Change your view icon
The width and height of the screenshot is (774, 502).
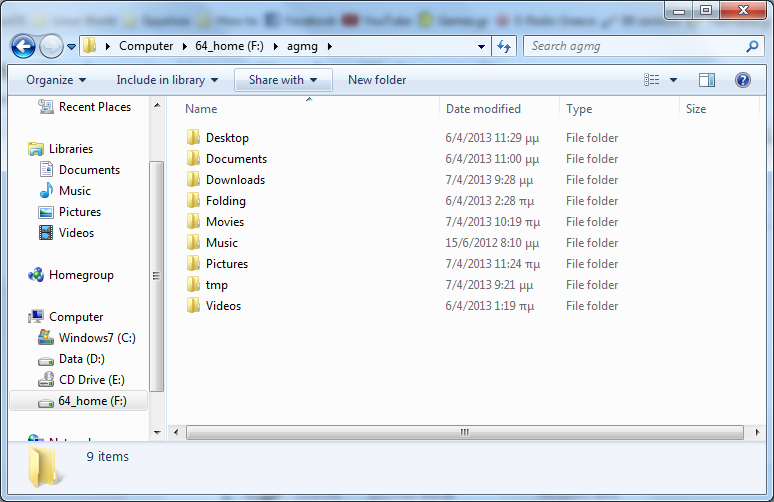point(652,79)
